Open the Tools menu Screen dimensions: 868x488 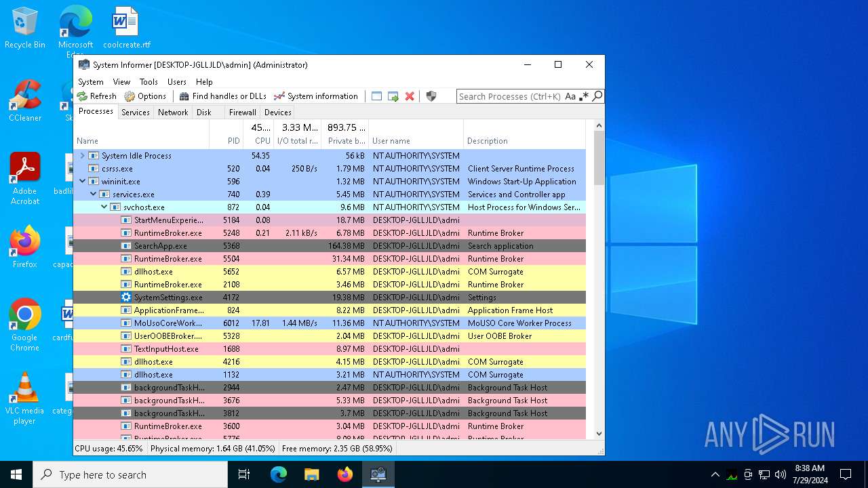coord(149,81)
